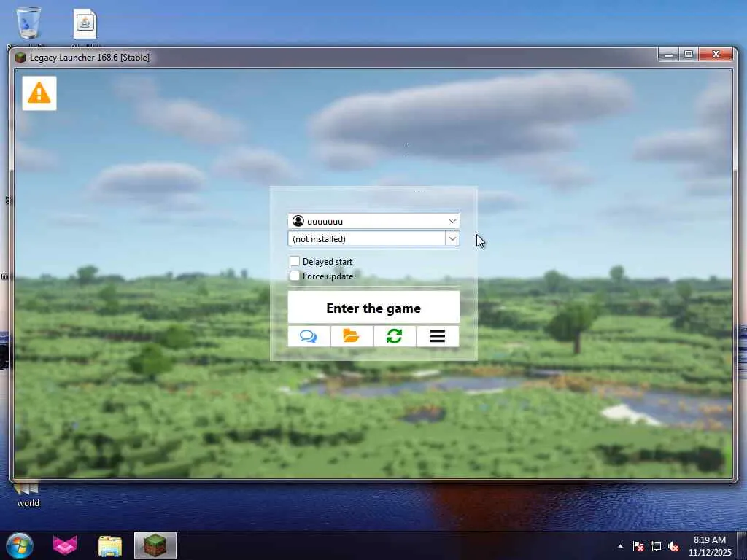
Task: Click the muted speaker volume icon
Action: [673, 546]
